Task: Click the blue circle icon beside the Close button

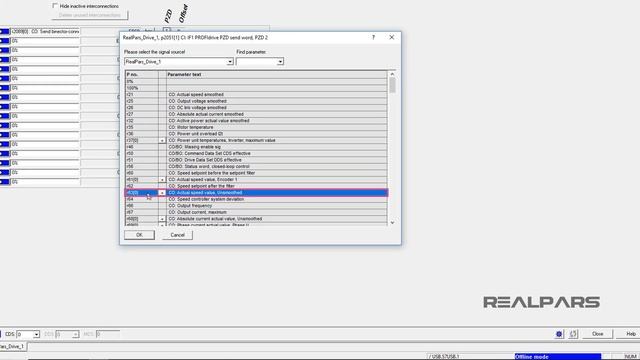Action: (x=559, y=334)
